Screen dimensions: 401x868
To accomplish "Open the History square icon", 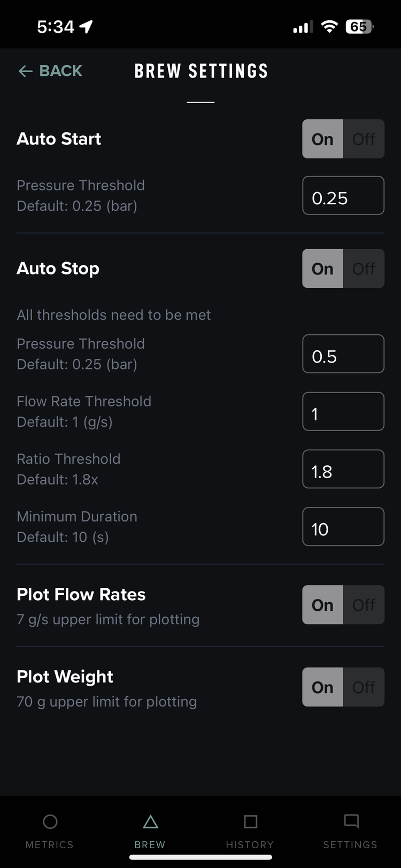I will click(250, 821).
